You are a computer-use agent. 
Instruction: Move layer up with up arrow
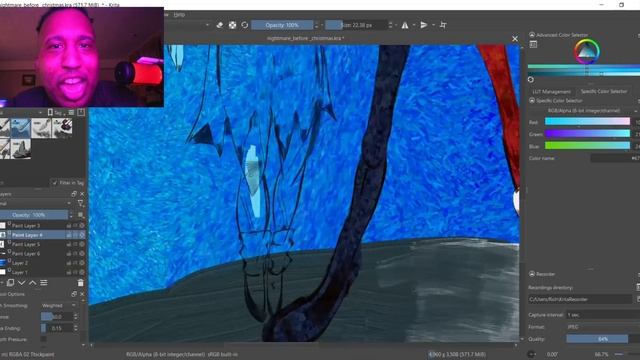tap(33, 282)
